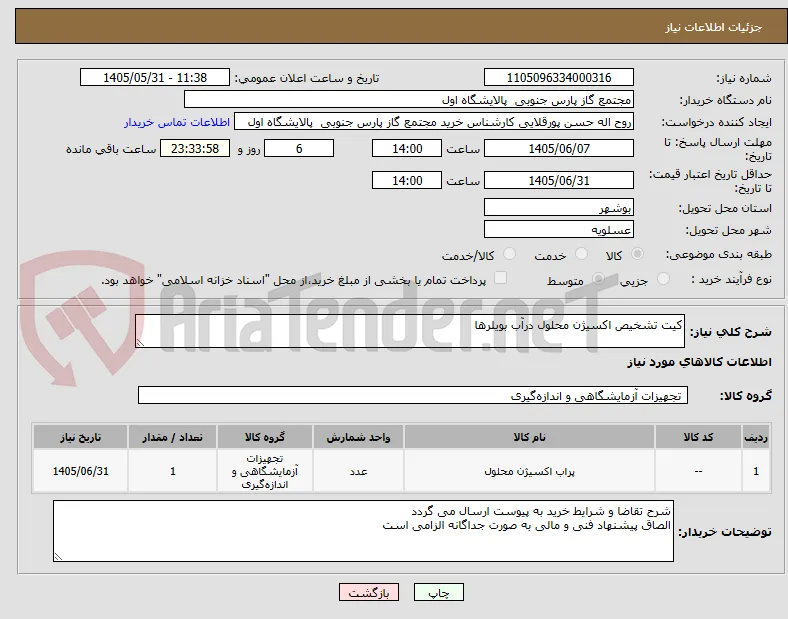Viewport: 788px width, 619px height.
Task: Click the گروه کالا column header
Action: point(265,437)
